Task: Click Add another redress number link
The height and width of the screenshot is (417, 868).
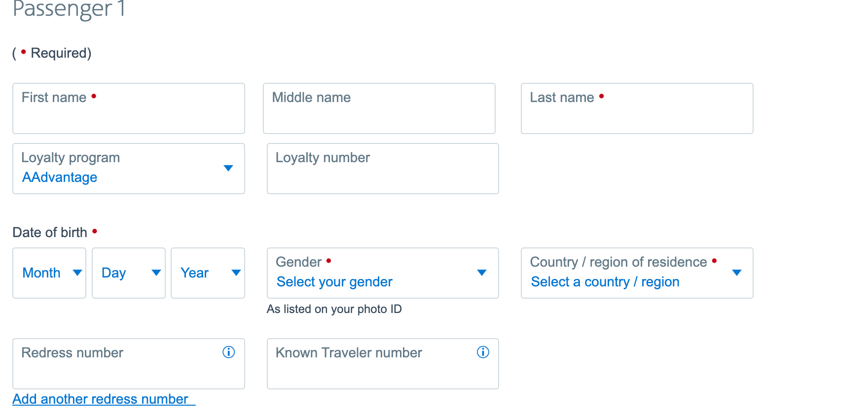Action: tap(101, 399)
